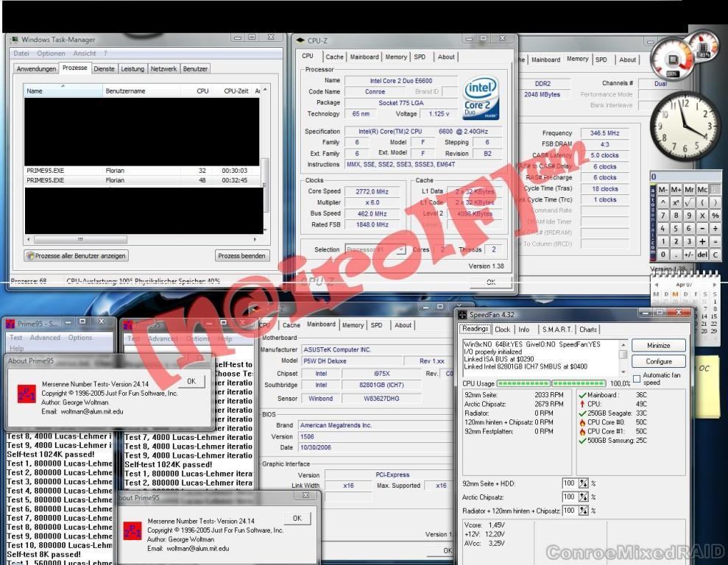Open the SPD tab in the memory CPU-Z window
Viewport: 728px width, 565px height.
coord(601,60)
